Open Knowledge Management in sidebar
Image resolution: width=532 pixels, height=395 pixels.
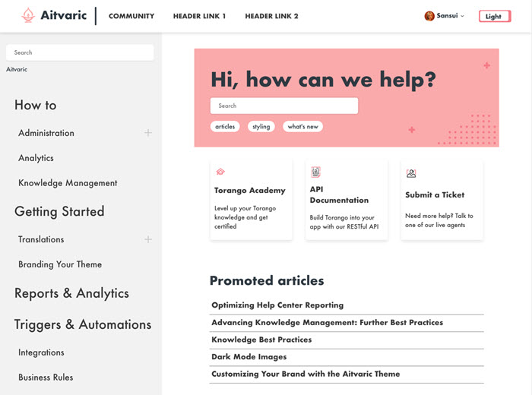[68, 183]
